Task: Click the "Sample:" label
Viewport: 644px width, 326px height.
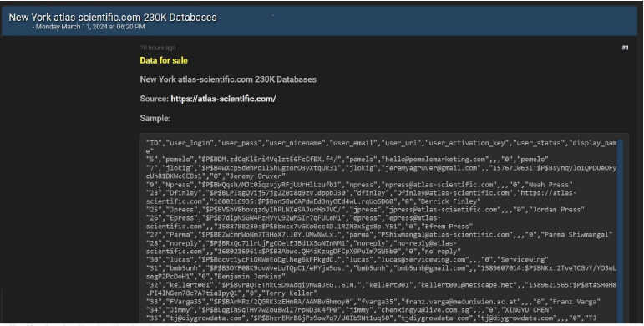Action: [x=155, y=118]
